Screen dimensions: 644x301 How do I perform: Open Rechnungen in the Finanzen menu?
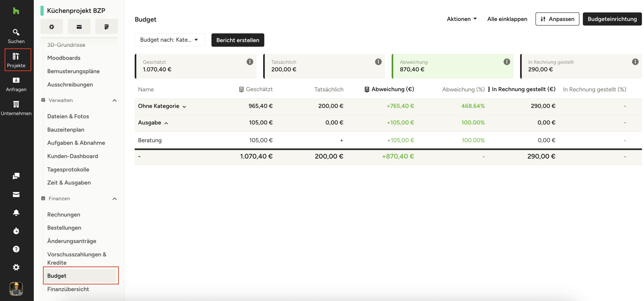pos(63,214)
